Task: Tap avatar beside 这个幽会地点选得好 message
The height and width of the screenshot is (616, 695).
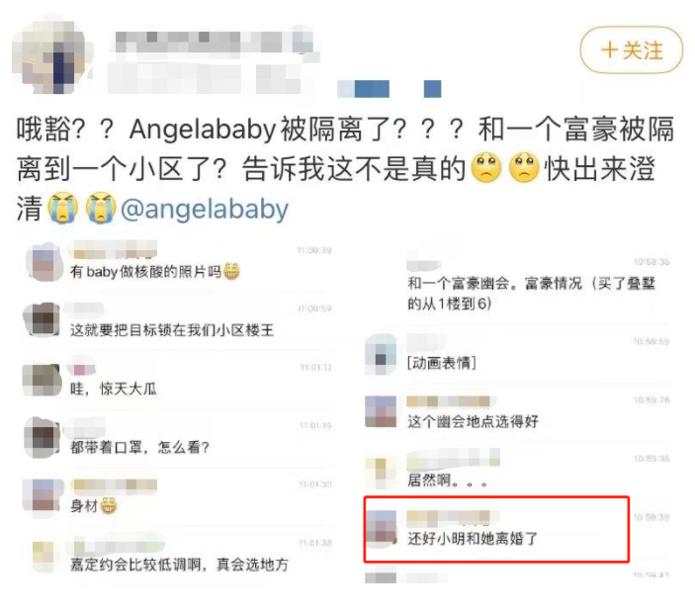Action: coord(381,411)
